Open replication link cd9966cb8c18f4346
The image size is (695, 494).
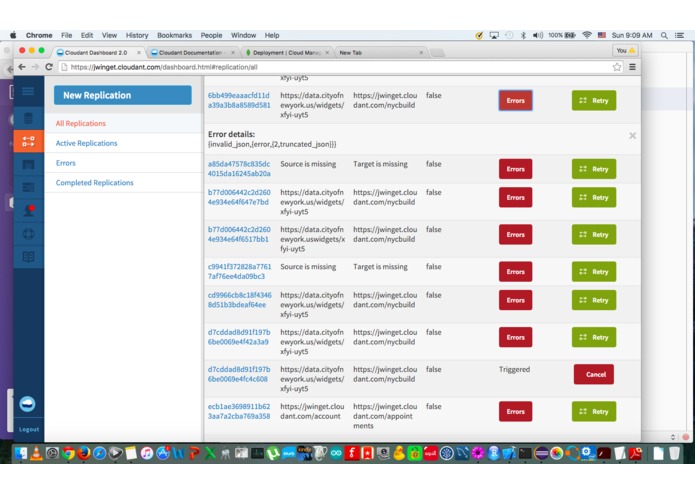(239, 300)
